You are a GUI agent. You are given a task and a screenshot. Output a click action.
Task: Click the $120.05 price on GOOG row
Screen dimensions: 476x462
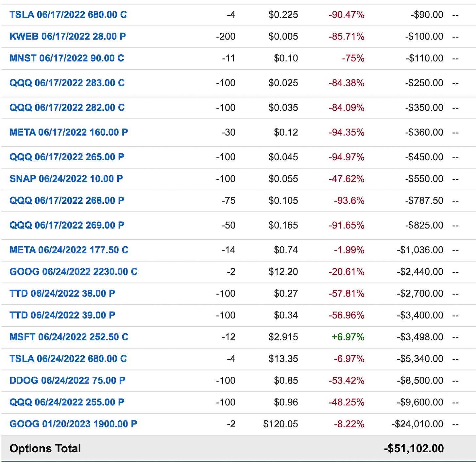(280, 424)
